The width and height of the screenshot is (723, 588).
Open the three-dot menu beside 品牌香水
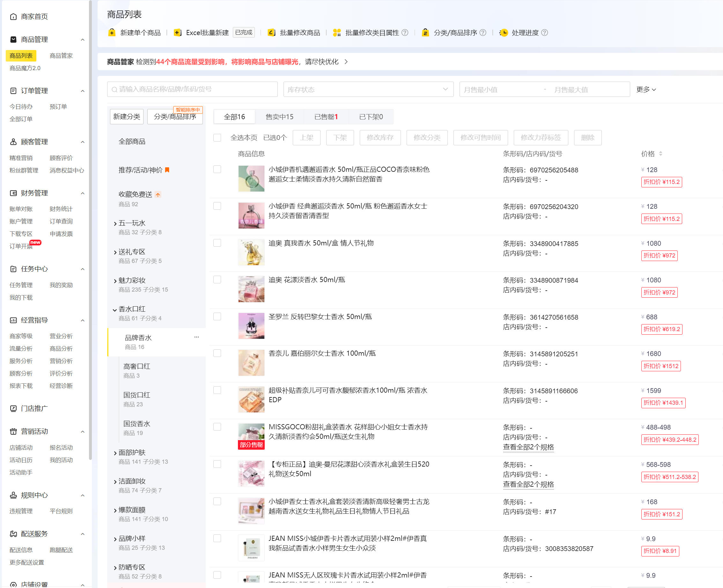(196, 337)
